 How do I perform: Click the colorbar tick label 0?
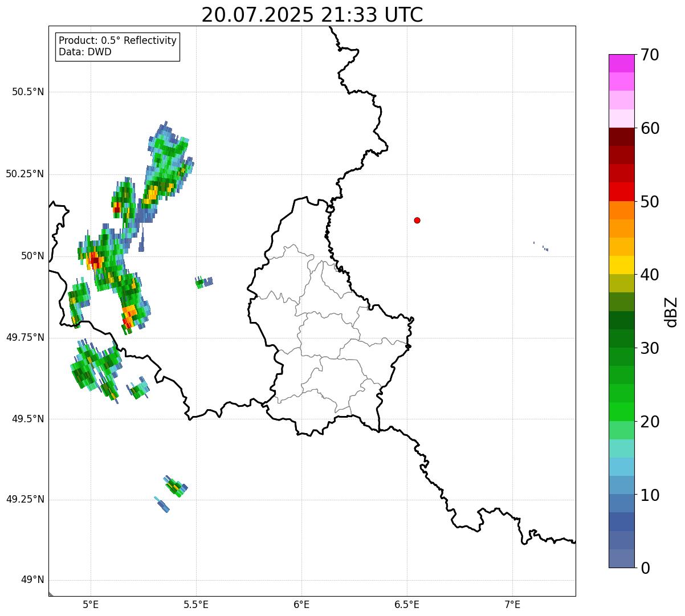(x=645, y=568)
